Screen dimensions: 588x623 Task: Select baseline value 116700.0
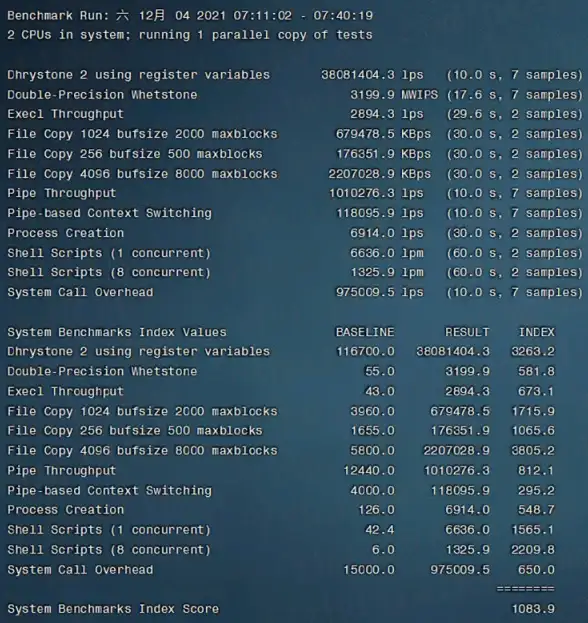click(365, 352)
